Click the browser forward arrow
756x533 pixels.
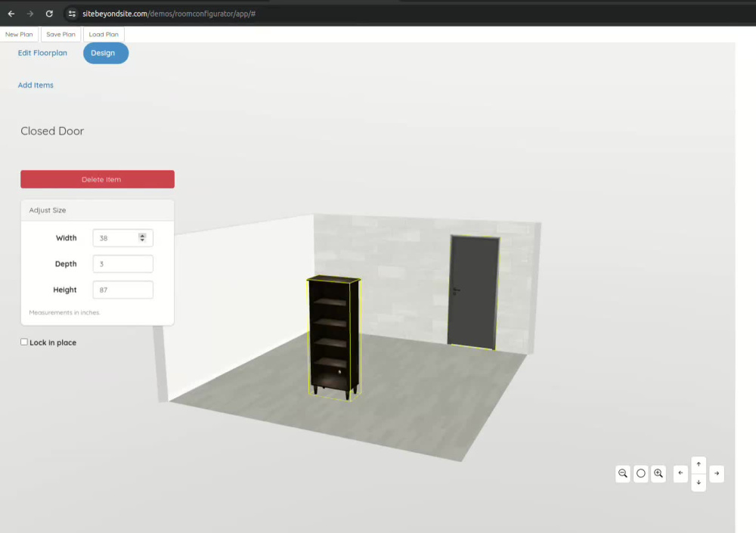pyautogui.click(x=30, y=14)
